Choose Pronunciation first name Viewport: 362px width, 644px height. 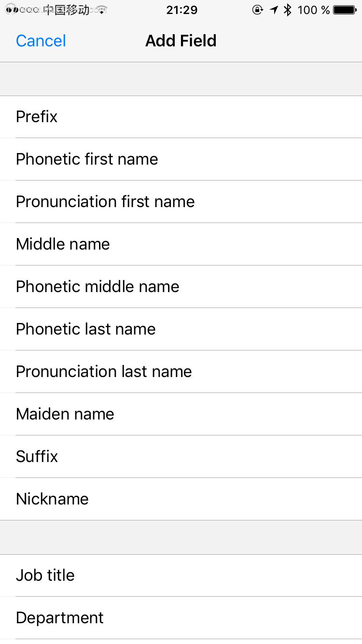click(181, 202)
